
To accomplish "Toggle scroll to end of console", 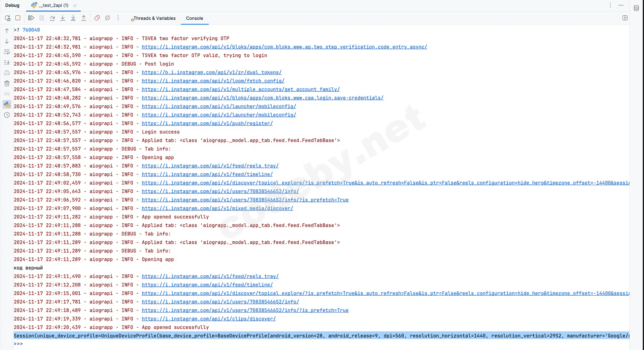I will pyautogui.click(x=7, y=62).
